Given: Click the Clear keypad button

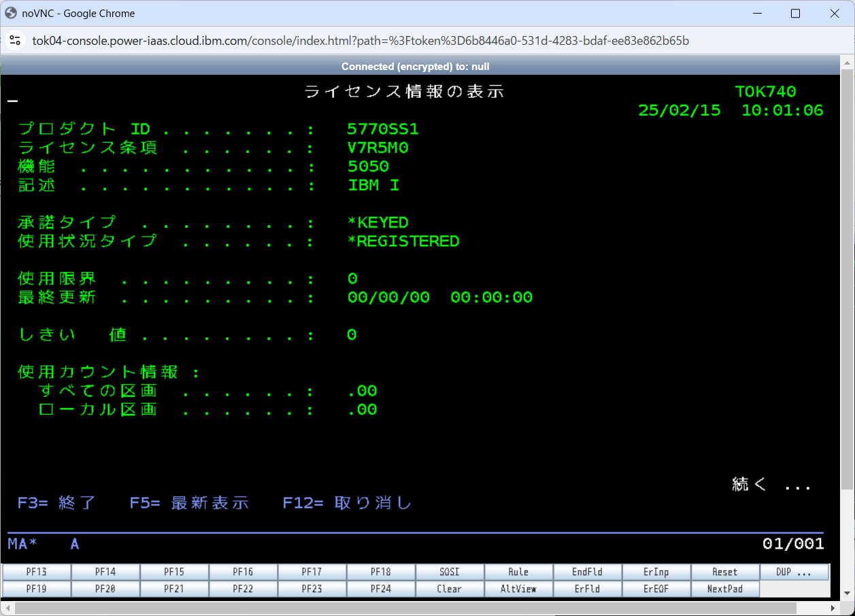Looking at the screenshot, I should [450, 589].
